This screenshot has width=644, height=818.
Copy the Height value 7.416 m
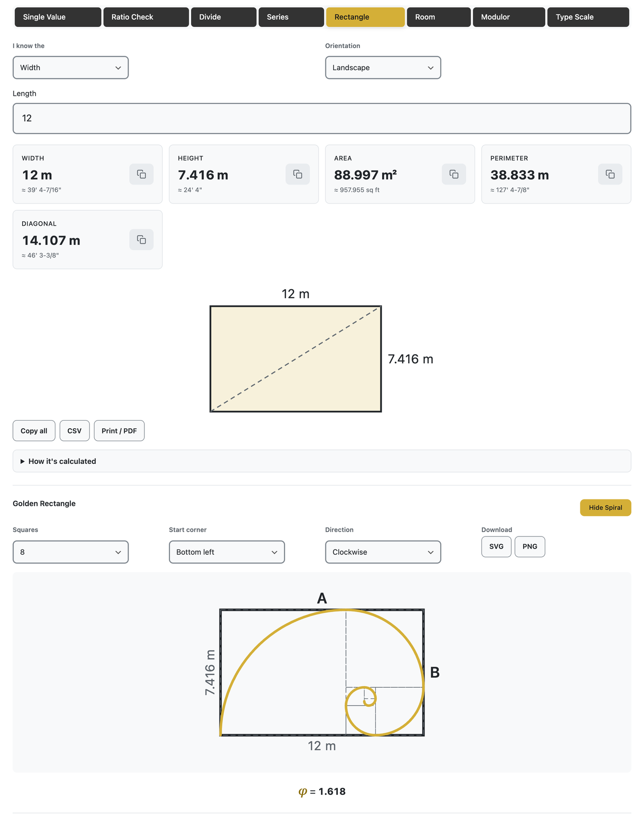[x=297, y=174]
